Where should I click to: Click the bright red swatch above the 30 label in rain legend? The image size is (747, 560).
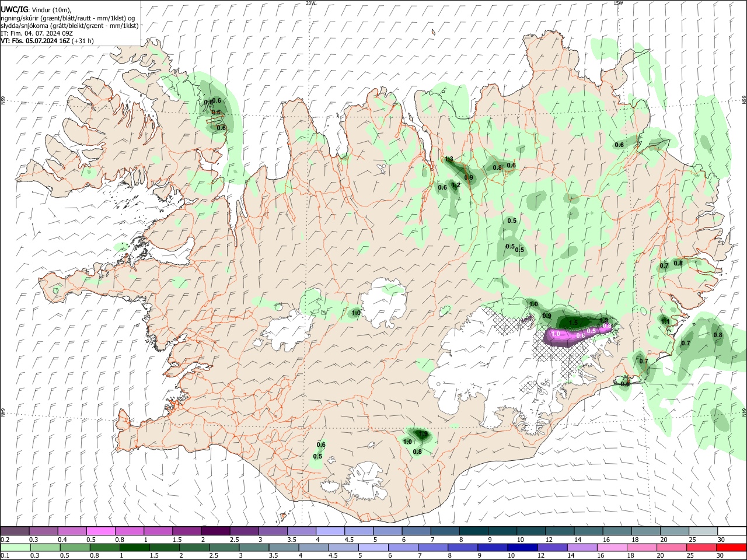(731, 548)
